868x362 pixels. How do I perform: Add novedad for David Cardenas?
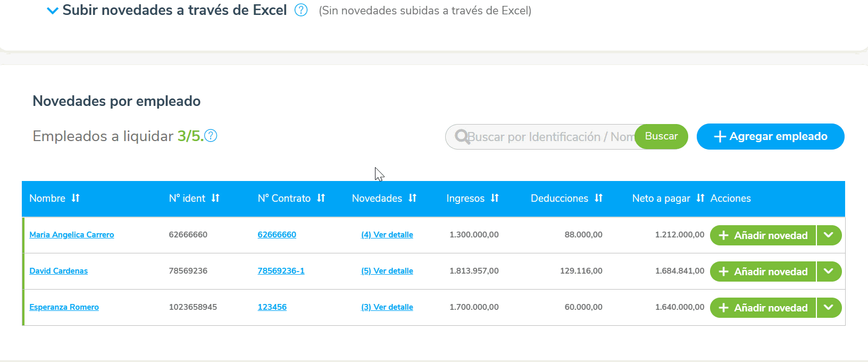[x=763, y=271]
